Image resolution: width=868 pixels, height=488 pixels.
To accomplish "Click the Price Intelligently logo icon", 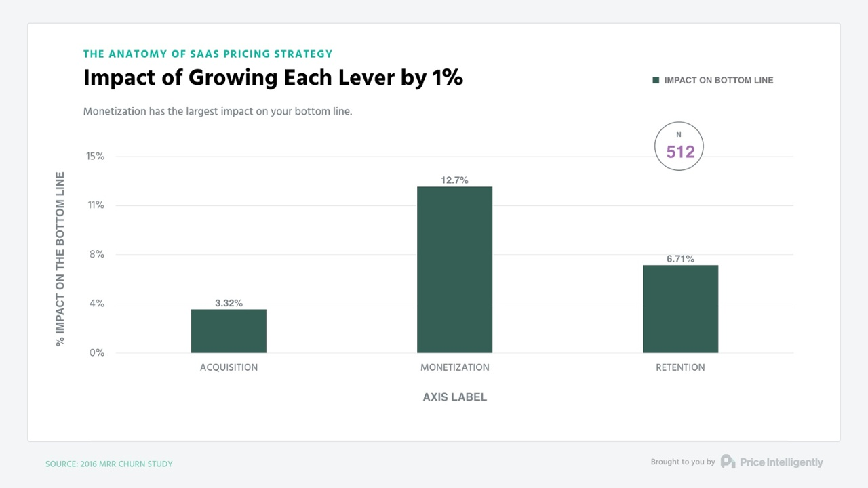I will [728, 462].
